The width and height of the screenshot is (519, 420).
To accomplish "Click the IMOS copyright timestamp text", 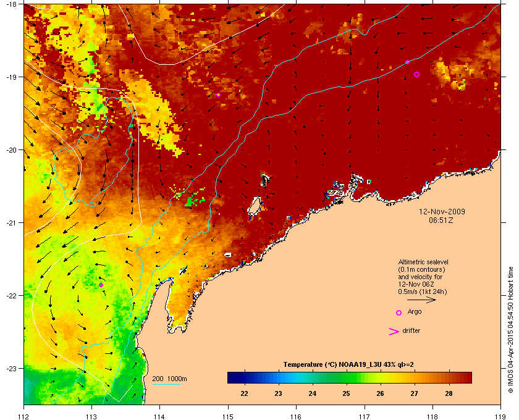I will coord(510,330).
